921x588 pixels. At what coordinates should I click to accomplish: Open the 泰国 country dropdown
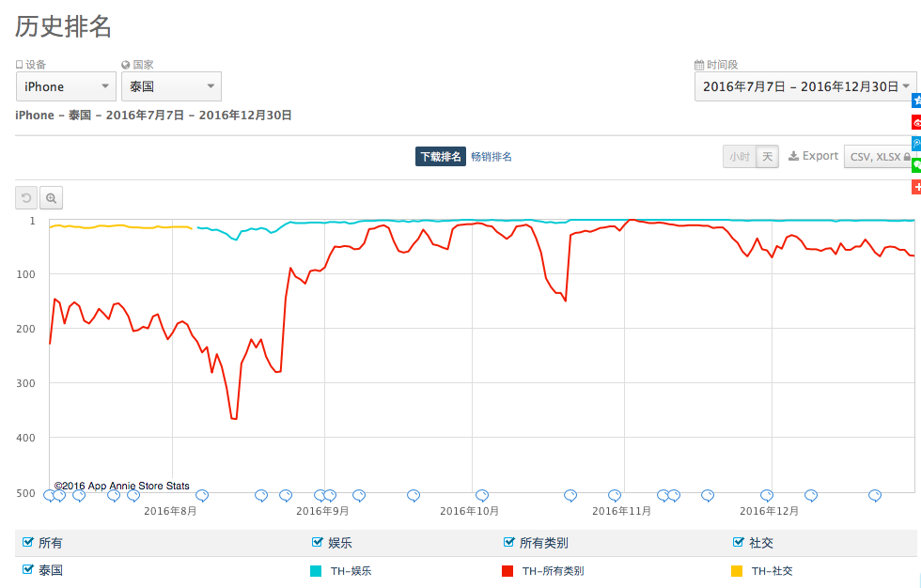[171, 86]
